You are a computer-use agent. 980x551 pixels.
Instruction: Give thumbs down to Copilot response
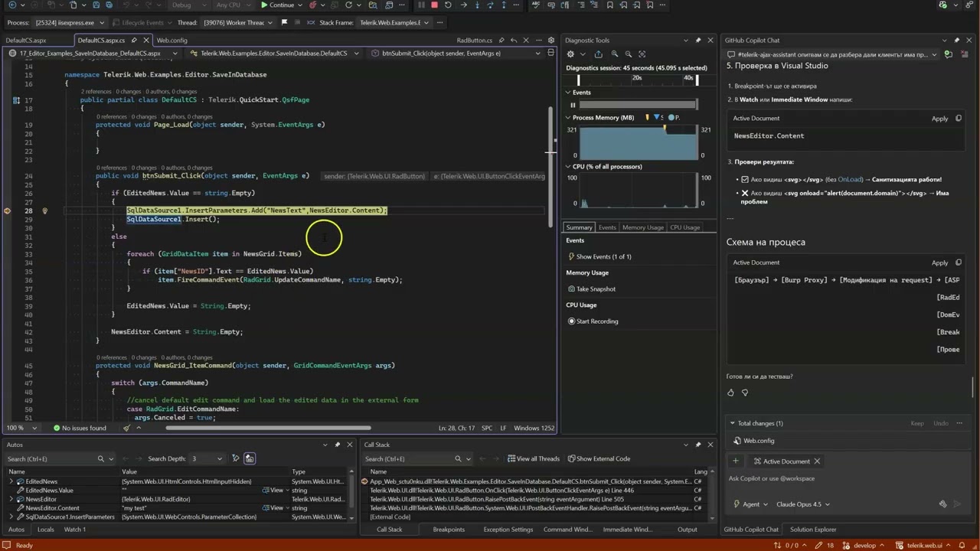click(745, 393)
